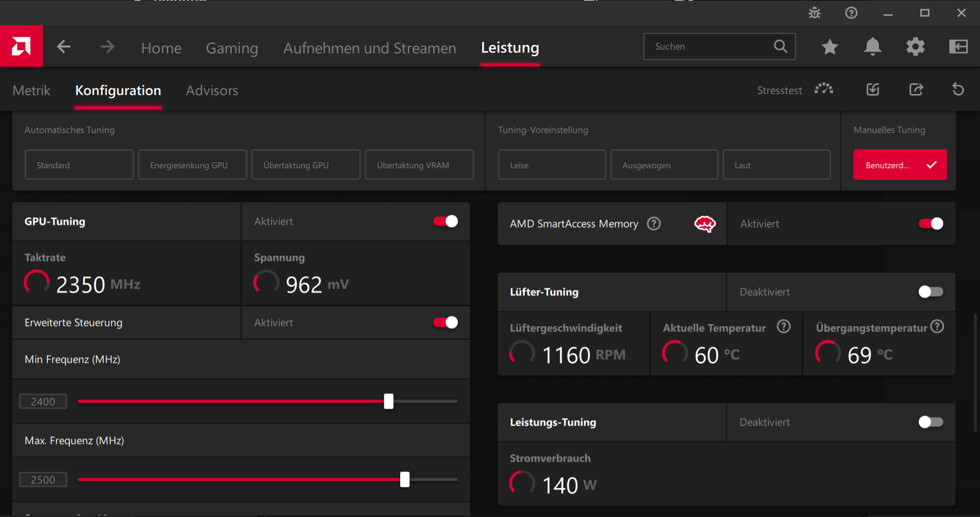This screenshot has height=517, width=980.
Task: Choose Energiesenkung GPU preset
Action: point(192,165)
